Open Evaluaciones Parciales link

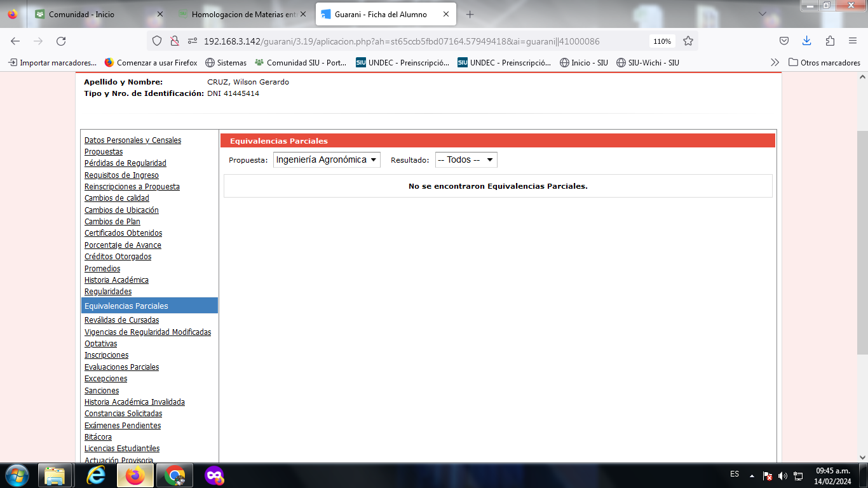coord(122,367)
